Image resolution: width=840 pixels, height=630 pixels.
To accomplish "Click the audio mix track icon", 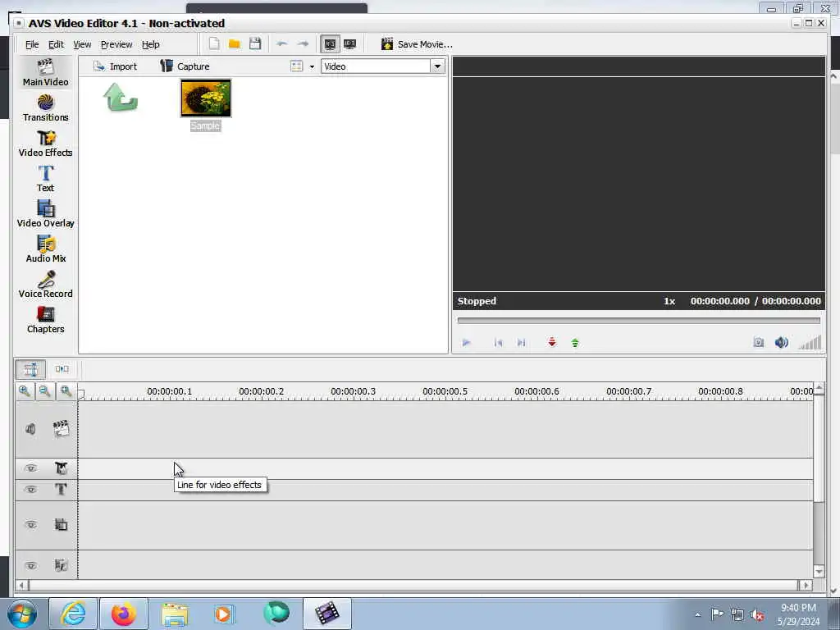I will [61, 565].
